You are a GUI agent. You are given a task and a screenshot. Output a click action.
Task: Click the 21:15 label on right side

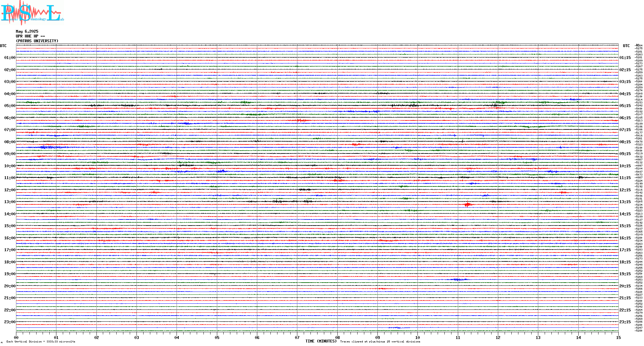coord(625,298)
